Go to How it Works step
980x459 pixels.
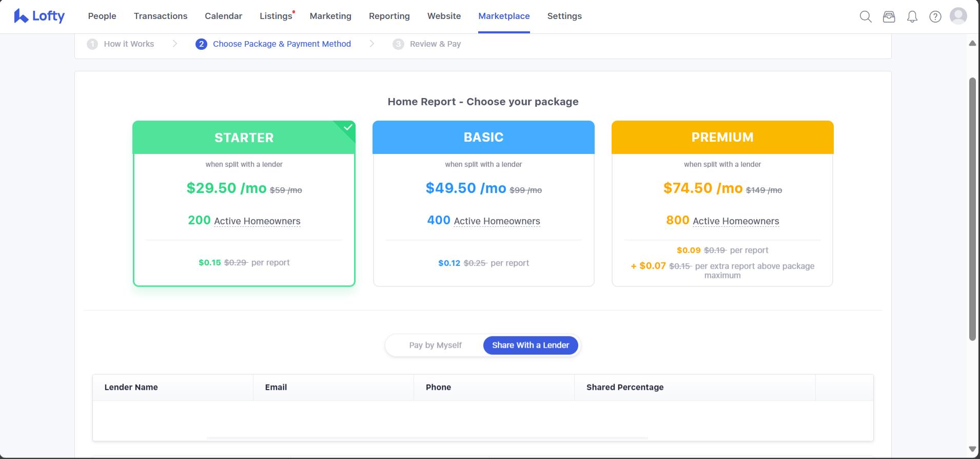(129, 44)
